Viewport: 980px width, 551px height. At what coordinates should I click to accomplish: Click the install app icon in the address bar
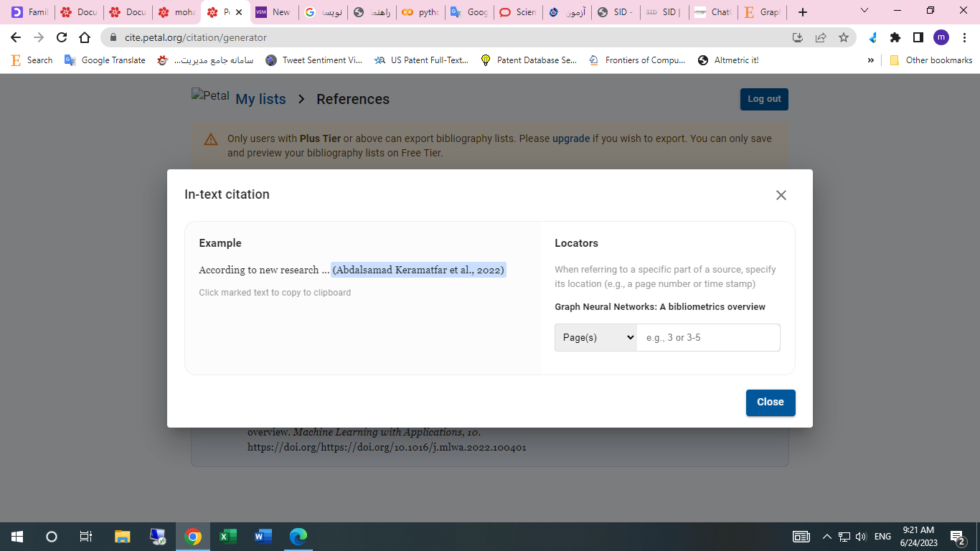click(797, 37)
